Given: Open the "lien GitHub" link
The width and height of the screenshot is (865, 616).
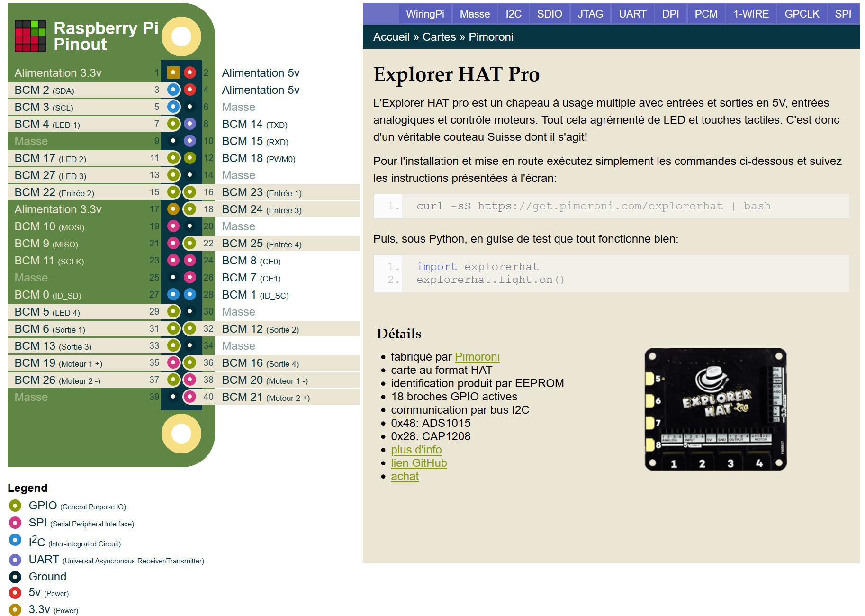Looking at the screenshot, I should point(419,463).
